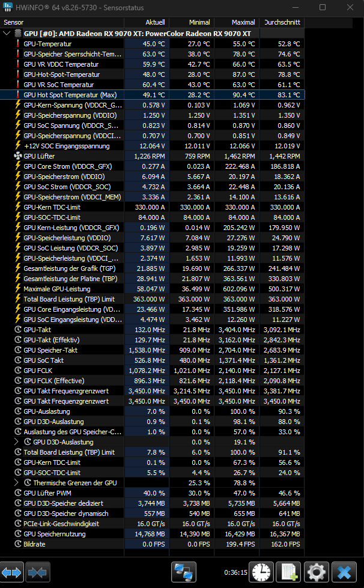364x588 pixels.
Task: Click clock icon beside GPU Lüfter PWM
Action: click(x=17, y=493)
